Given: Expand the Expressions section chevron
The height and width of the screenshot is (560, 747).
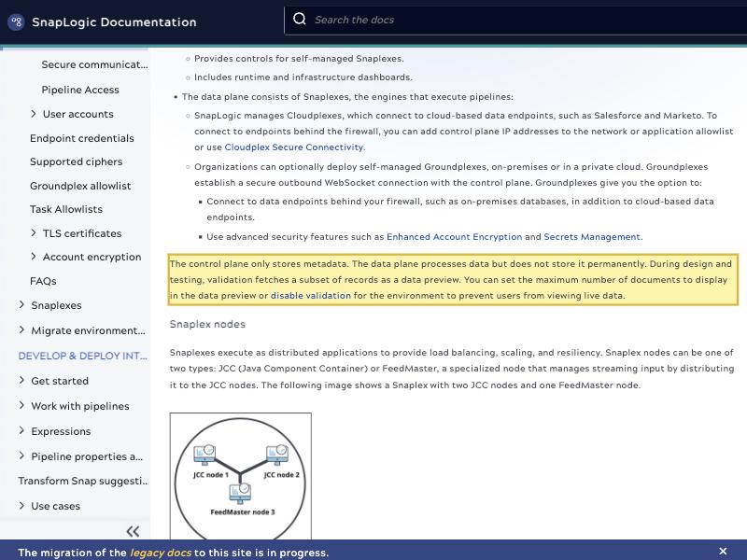Looking at the screenshot, I should (21, 431).
